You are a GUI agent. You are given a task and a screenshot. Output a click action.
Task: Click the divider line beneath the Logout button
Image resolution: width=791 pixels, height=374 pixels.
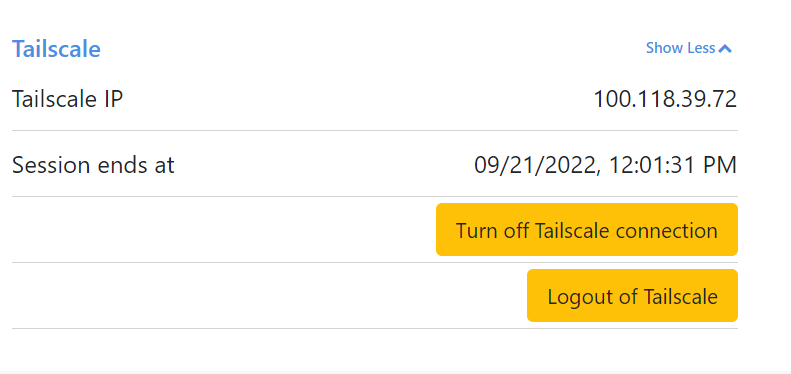[x=375, y=329]
